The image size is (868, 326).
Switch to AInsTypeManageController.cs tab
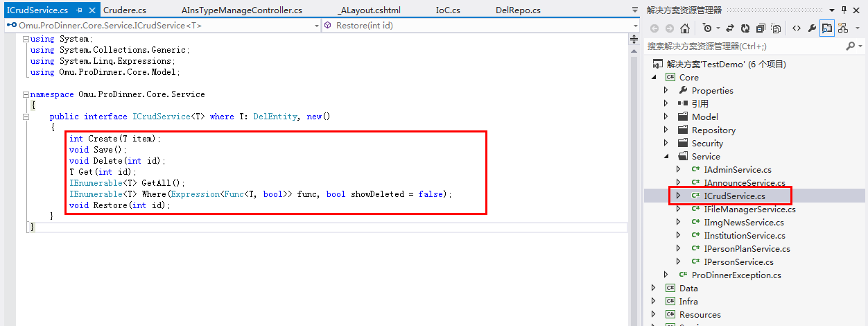click(x=241, y=10)
